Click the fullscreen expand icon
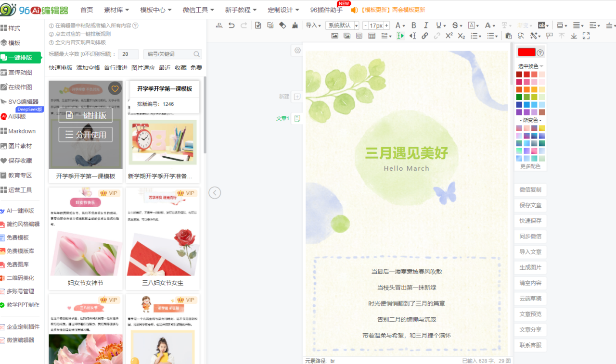This screenshot has width=616, height=364. tap(586, 36)
